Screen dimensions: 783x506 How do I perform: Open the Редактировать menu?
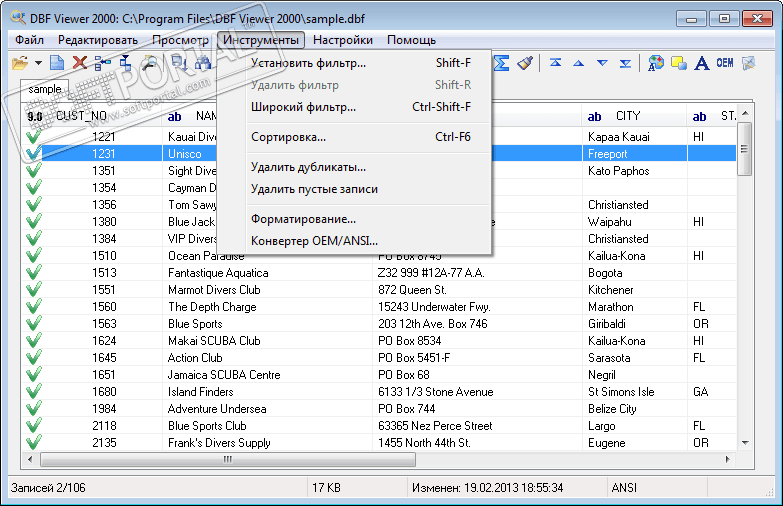(98, 40)
